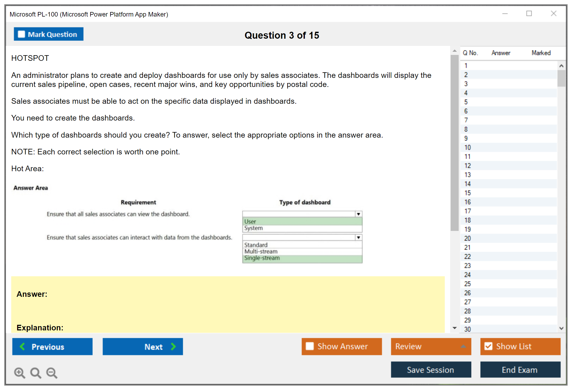This screenshot has height=392, width=574.
Task: Select question 10 in the list
Action: click(x=467, y=147)
